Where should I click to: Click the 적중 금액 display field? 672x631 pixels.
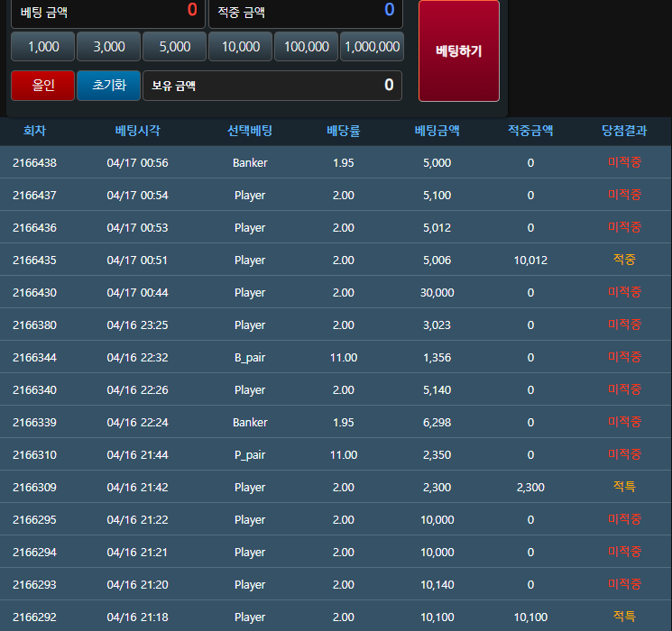[x=306, y=13]
